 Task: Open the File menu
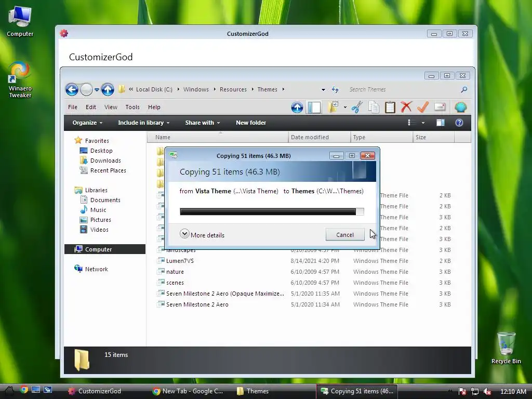tap(73, 107)
